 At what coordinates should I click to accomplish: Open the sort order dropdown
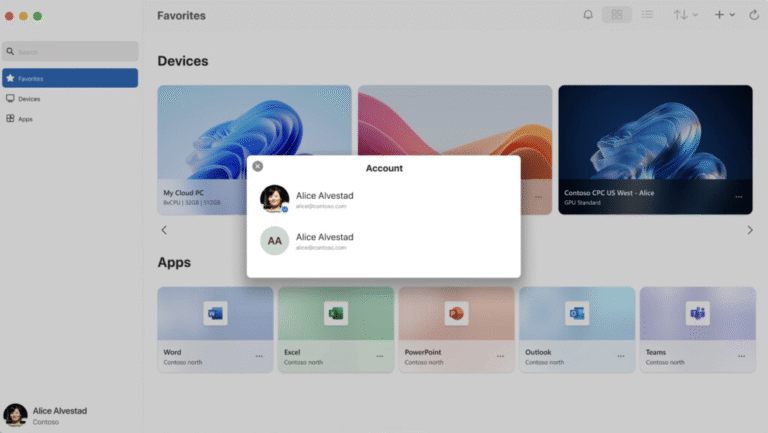(685, 15)
